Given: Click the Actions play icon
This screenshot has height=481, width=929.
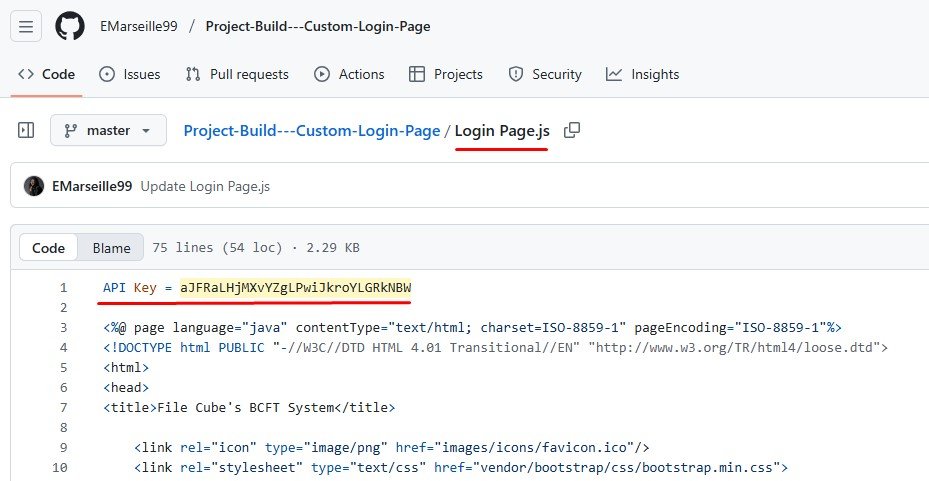Looking at the screenshot, I should point(322,75).
